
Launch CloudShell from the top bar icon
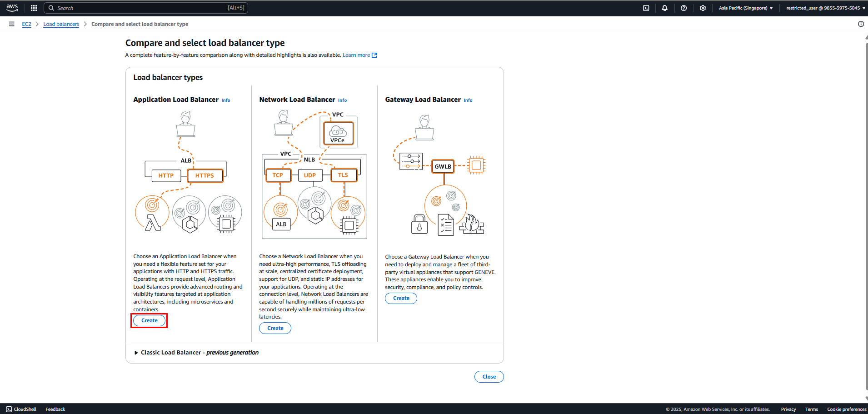[646, 8]
